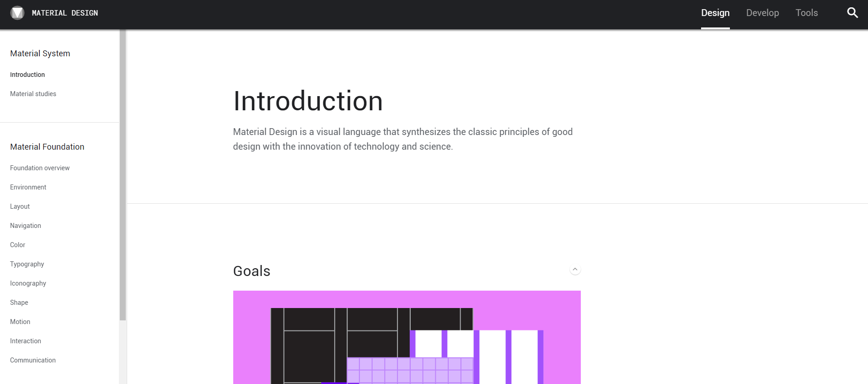Open the Shape sidebar item
This screenshot has height=384, width=868.
(19, 303)
